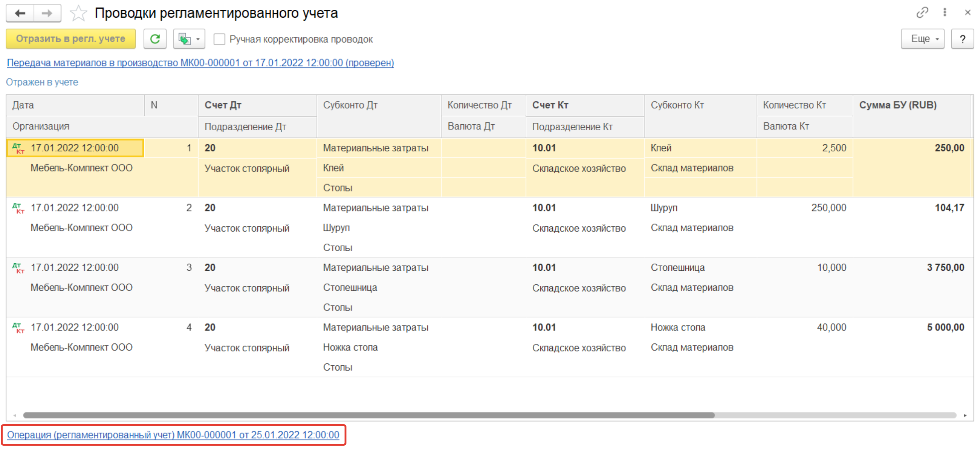This screenshot has width=980, height=457.
Task: Add page to favorites with star icon
Action: [78, 13]
